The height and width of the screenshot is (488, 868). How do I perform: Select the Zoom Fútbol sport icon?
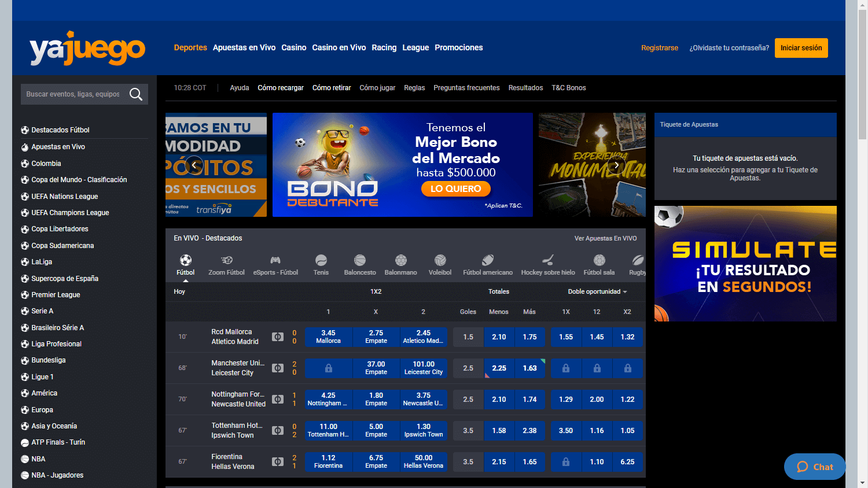click(227, 260)
